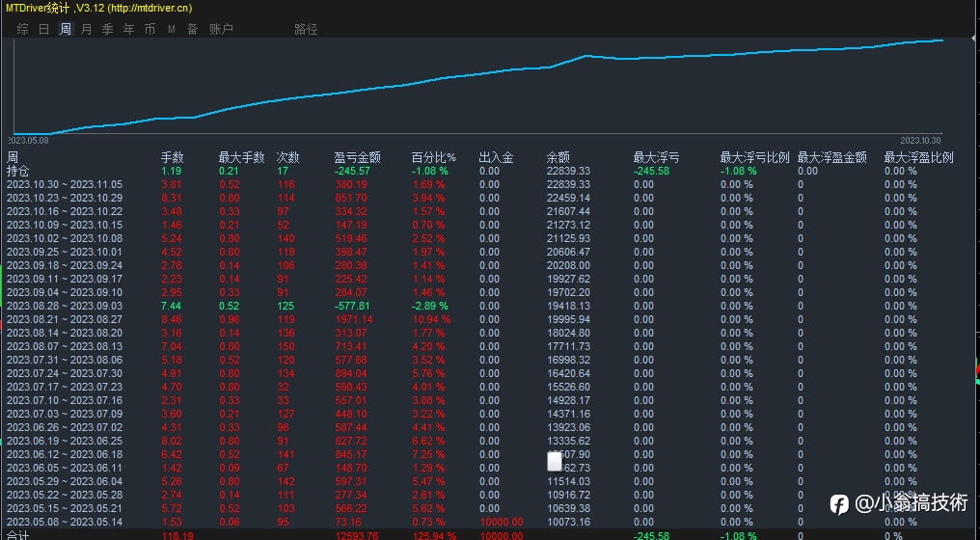
Task: Open the 币 (currency) tab
Action: pyautogui.click(x=150, y=29)
